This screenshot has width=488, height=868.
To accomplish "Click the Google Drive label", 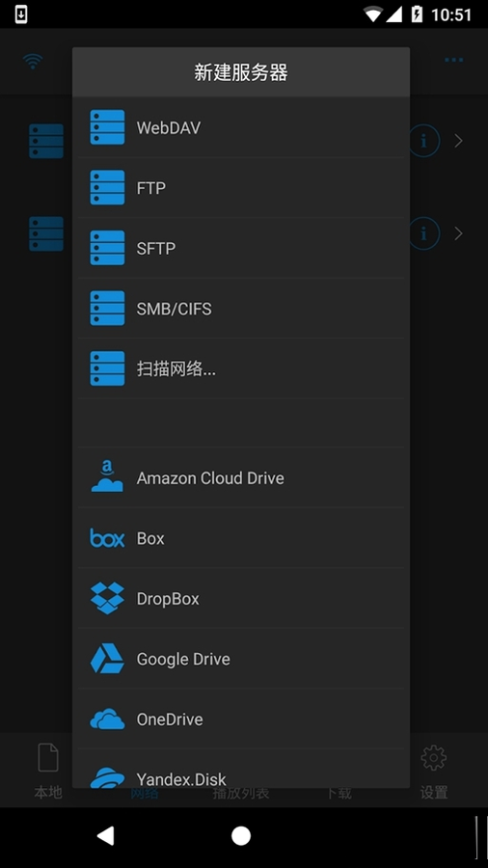I will [x=183, y=660].
